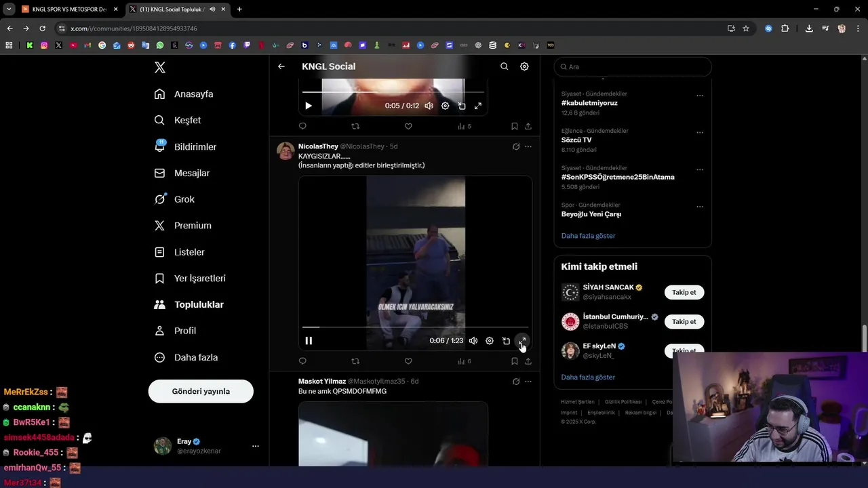
Task: Open options for Beyoğlu Yeni Çarşı trend
Action: coord(700,207)
